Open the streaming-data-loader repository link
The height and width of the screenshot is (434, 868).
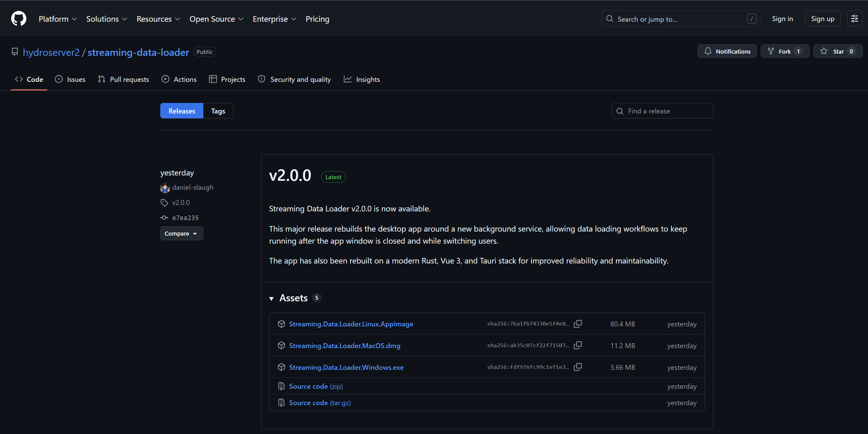[x=138, y=52]
